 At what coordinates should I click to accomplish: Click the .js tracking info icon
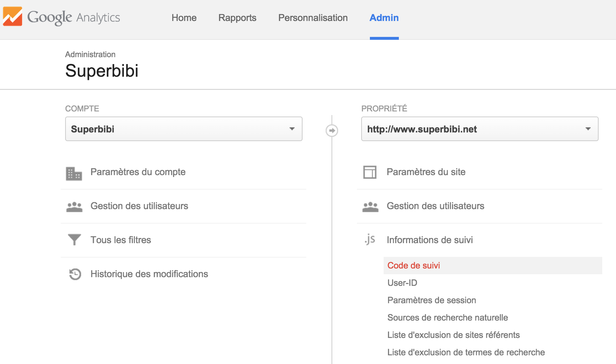point(370,239)
